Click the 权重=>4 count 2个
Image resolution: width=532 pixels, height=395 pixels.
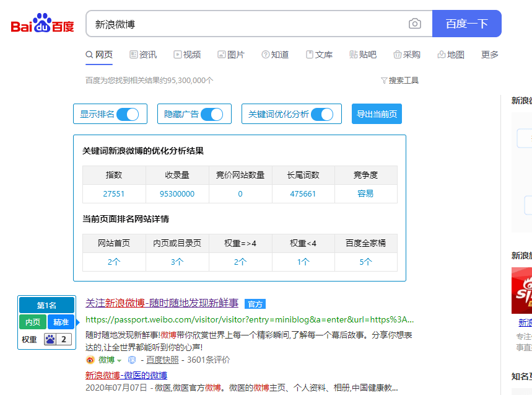pos(240,262)
